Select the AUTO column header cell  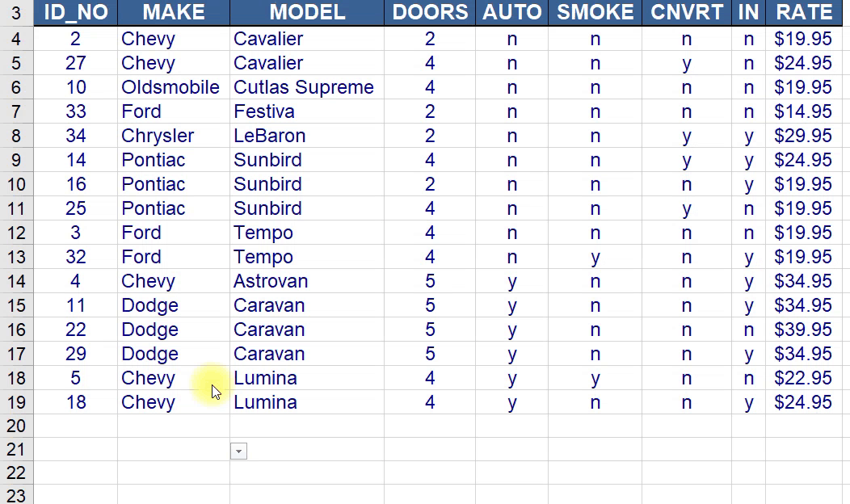pos(511,12)
